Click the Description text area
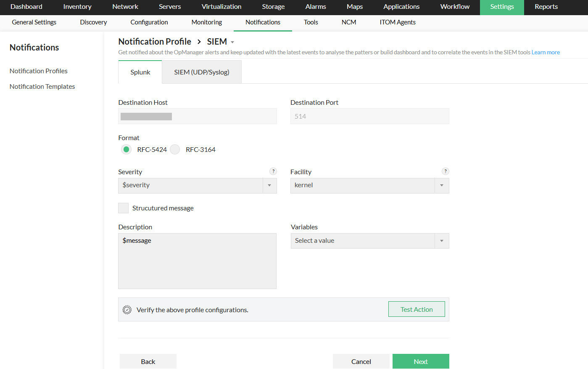The width and height of the screenshot is (588, 369). coord(198,261)
